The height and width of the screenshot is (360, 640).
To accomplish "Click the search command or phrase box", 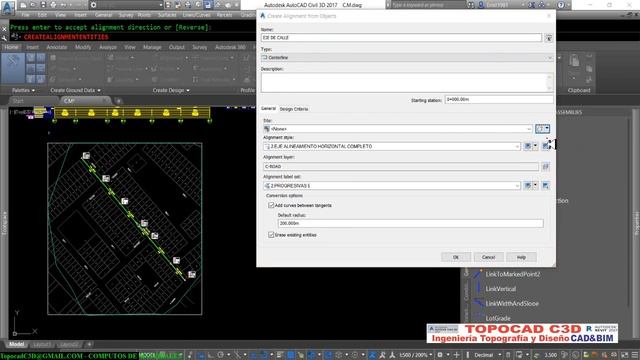I will (428, 5).
